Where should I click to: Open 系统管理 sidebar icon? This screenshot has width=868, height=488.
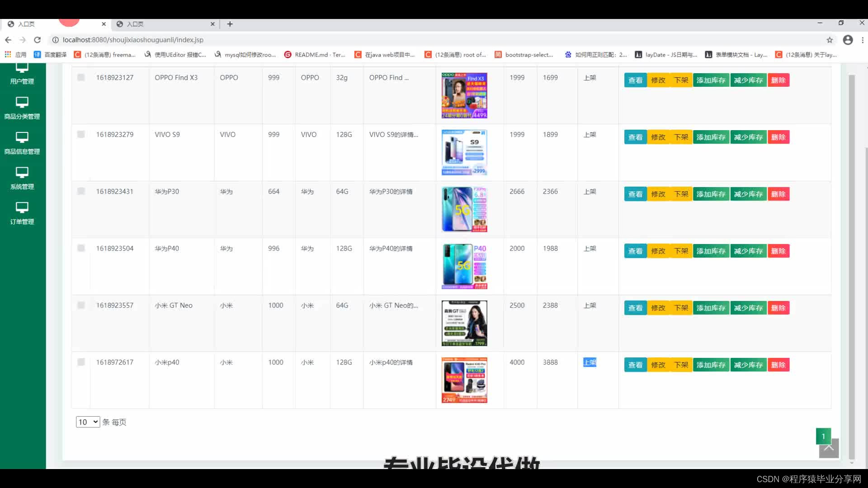[22, 173]
